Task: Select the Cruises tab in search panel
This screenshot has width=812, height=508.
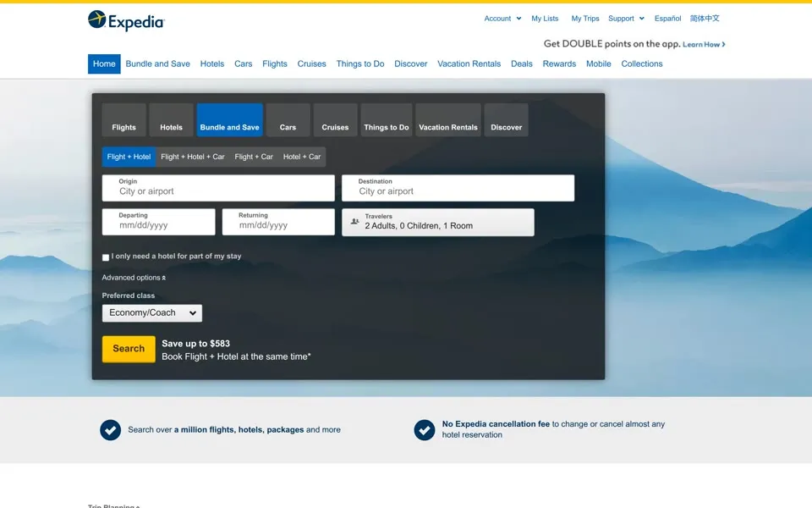Action: 335,120
